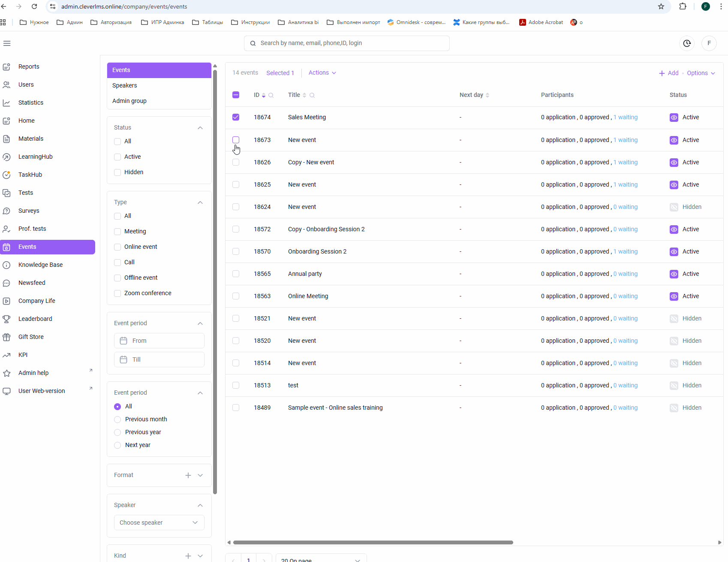Reload the page with browser refresh icon

[34, 6]
